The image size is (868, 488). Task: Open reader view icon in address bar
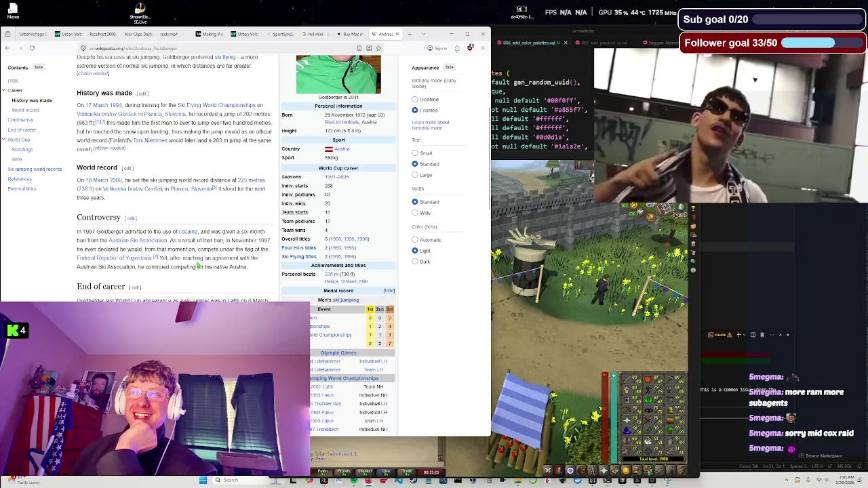pos(359,48)
